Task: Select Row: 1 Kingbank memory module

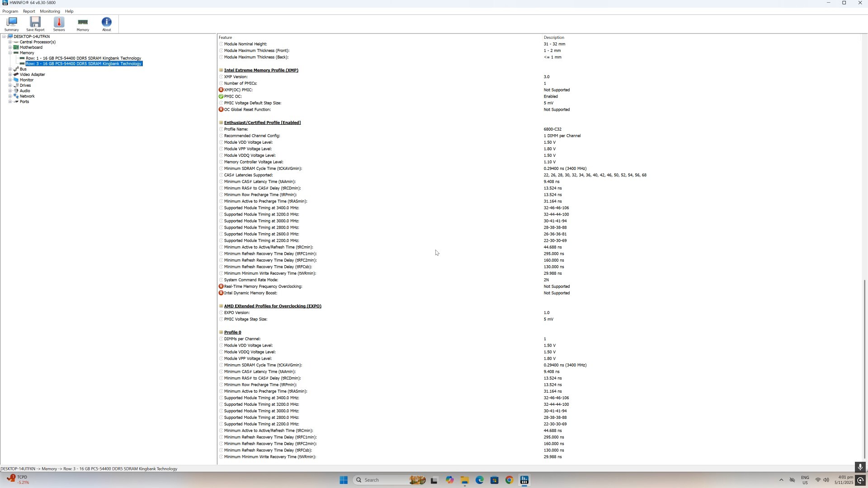Action: 83,58
